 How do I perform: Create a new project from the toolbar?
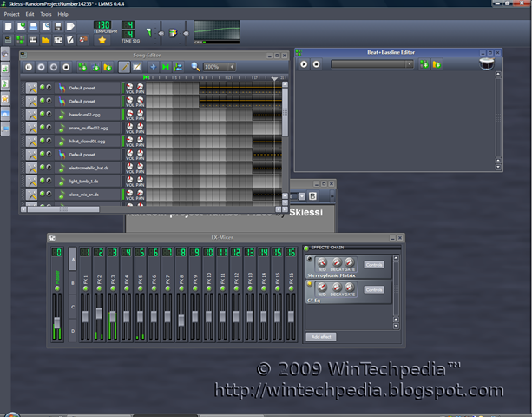[x=8, y=26]
